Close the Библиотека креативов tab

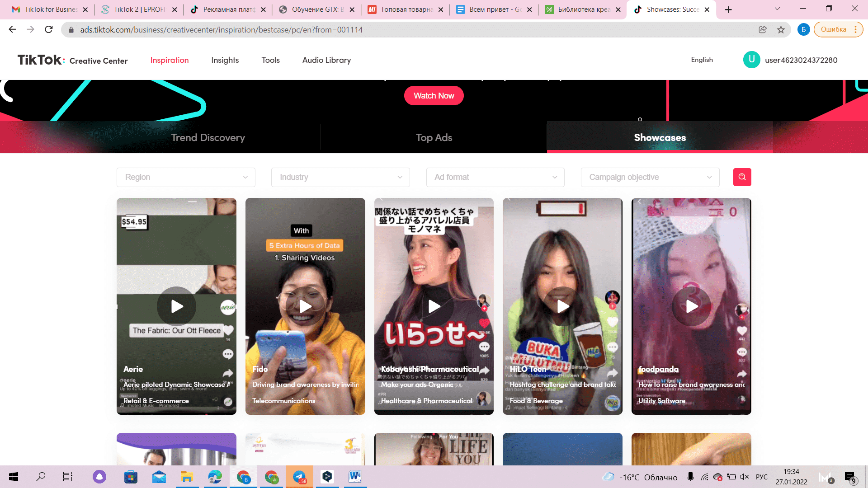[x=618, y=9]
